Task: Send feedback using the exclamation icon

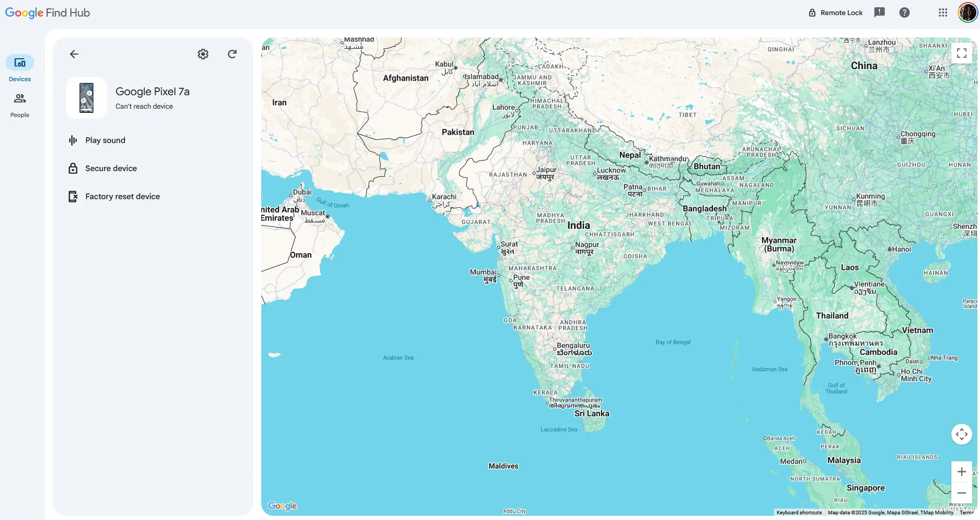Action: coord(880,12)
